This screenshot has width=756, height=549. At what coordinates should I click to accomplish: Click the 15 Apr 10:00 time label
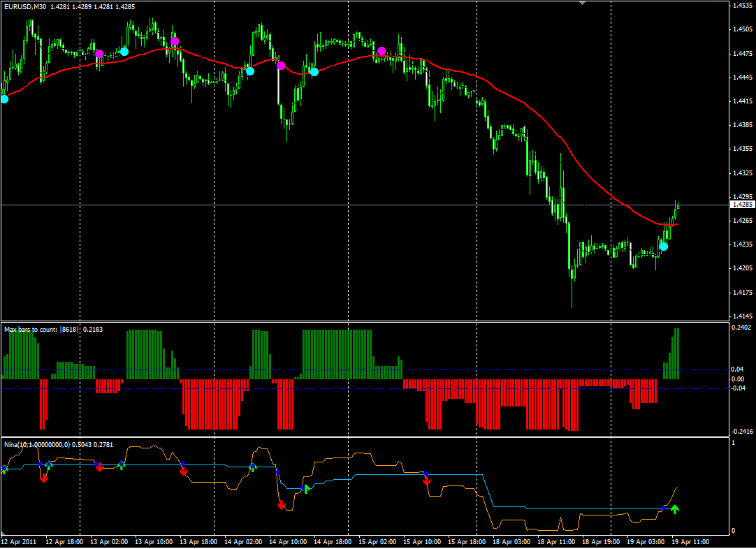pyautogui.click(x=423, y=542)
